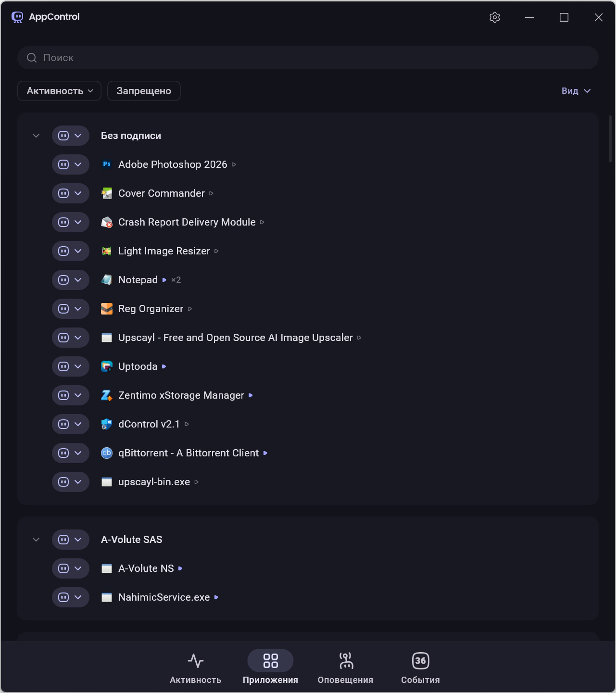Viewport: 616px width, 693px height.
Task: Switch to the Оповещения tab
Action: tap(345, 668)
